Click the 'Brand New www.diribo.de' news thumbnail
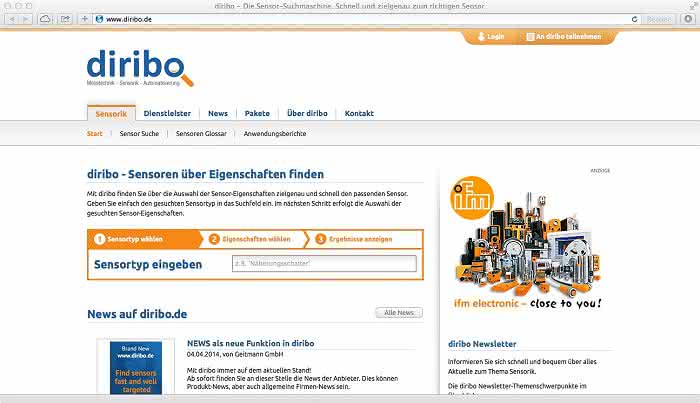This screenshot has width=700, height=403. tap(136, 367)
